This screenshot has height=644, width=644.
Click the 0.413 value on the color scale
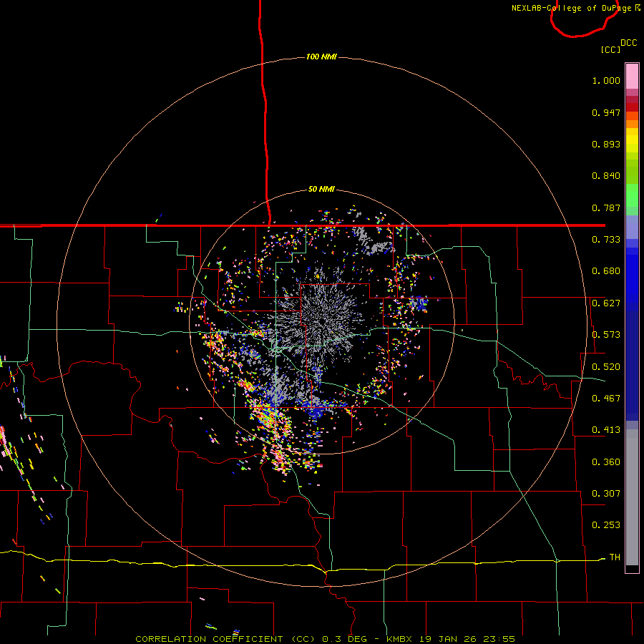click(x=606, y=430)
